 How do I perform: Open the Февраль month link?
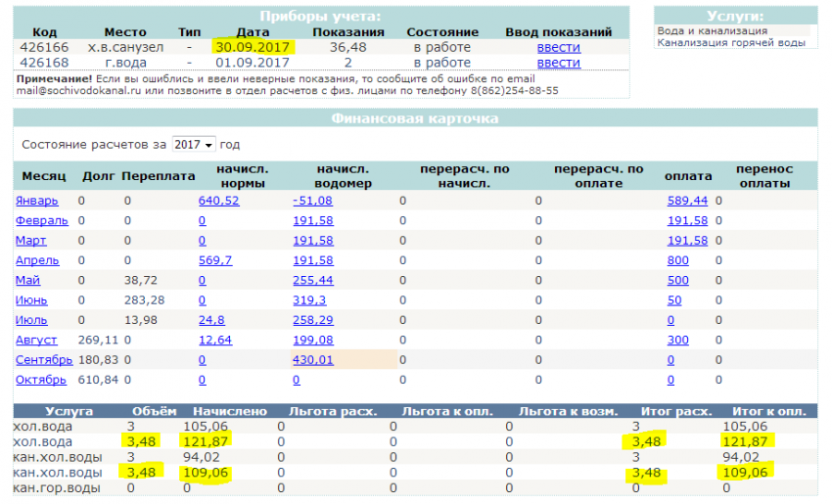coord(41,220)
